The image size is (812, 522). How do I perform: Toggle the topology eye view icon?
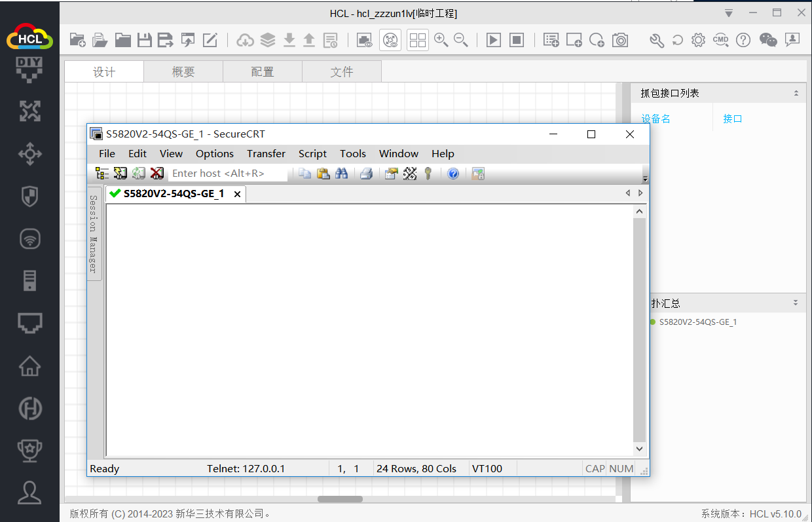(x=390, y=40)
